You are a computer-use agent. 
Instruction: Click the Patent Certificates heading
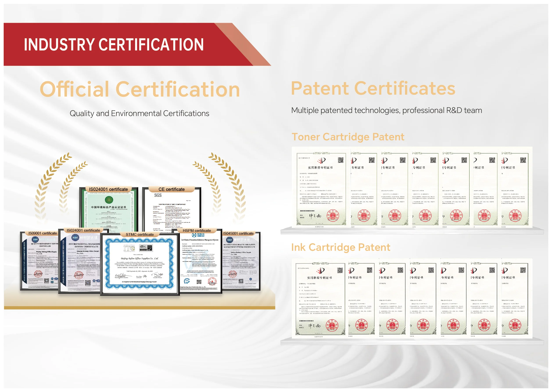373,88
